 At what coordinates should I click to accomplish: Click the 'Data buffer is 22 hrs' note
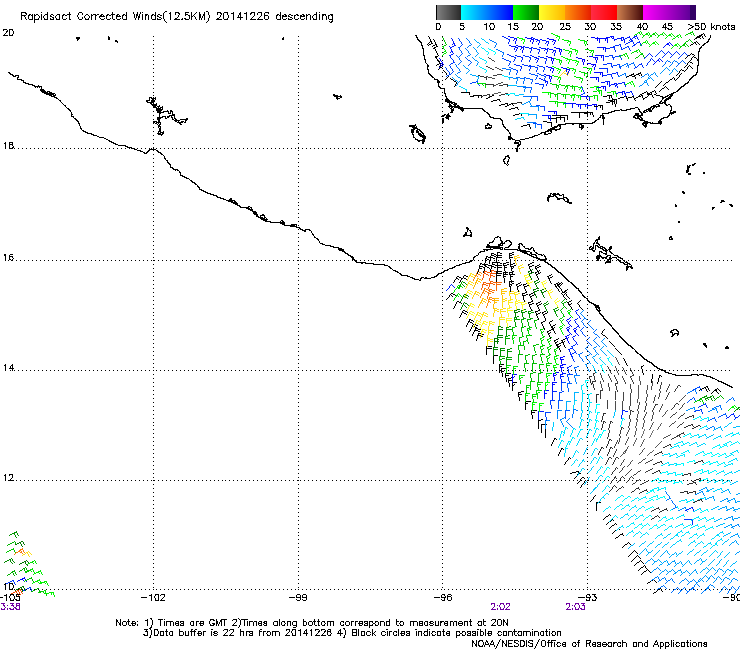[x=238, y=633]
